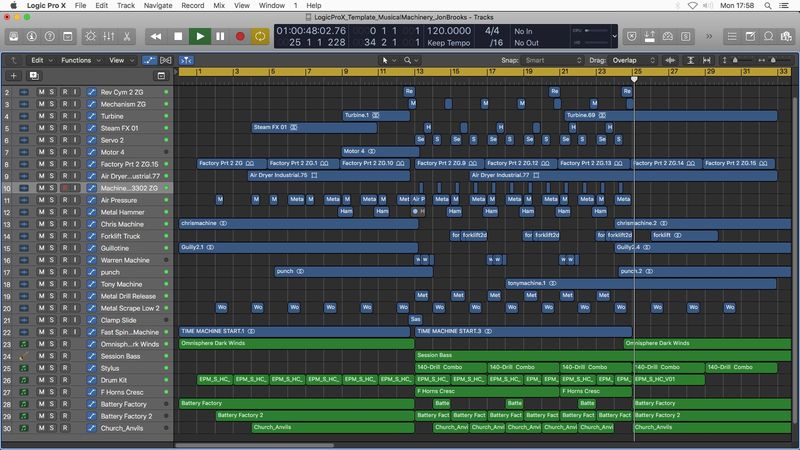
Task: Open the Loop Browser icon
Action: (768, 36)
